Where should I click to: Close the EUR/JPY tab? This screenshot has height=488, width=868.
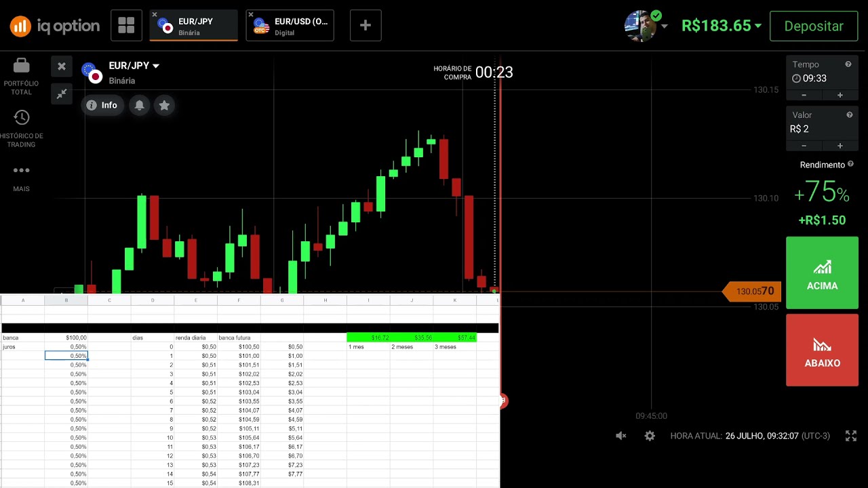[x=155, y=14]
